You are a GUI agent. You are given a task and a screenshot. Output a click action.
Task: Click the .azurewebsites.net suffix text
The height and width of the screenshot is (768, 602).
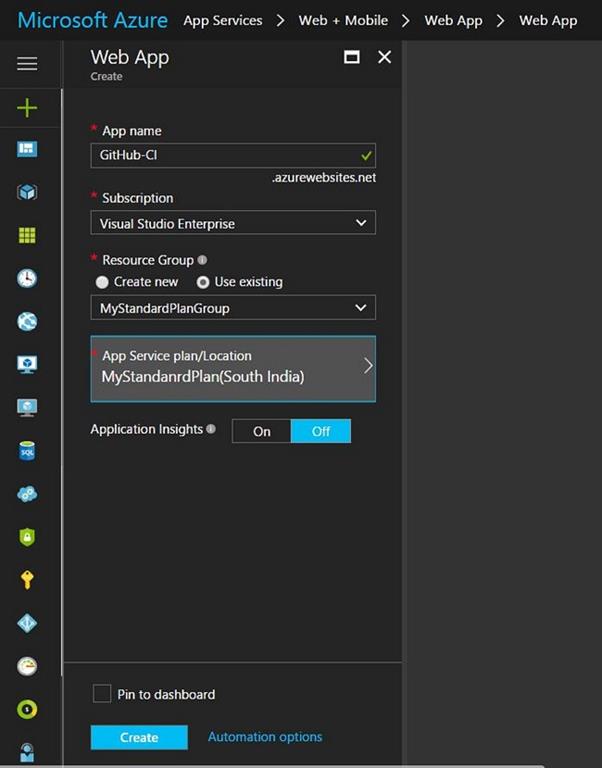[324, 177]
